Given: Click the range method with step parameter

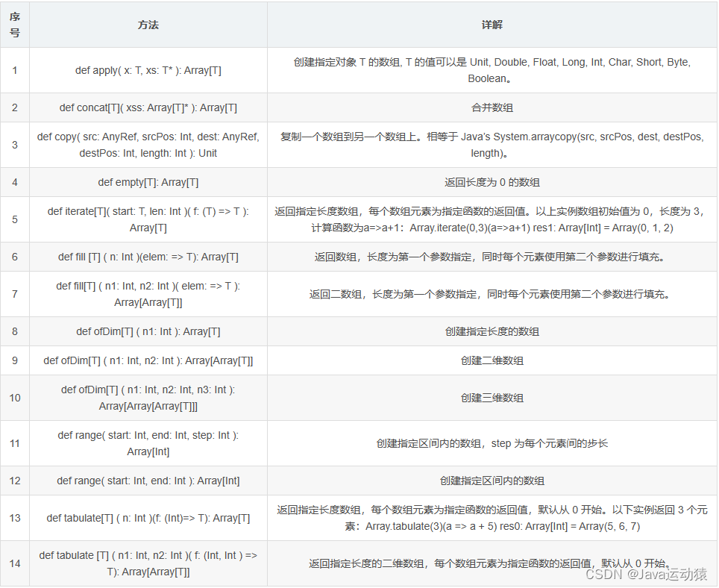Looking at the screenshot, I should click(x=147, y=442).
